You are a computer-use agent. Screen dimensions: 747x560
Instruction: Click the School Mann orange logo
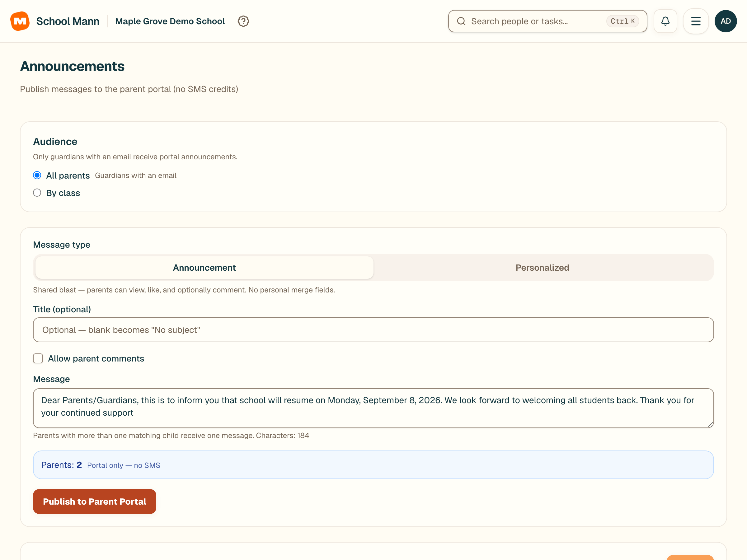click(20, 21)
